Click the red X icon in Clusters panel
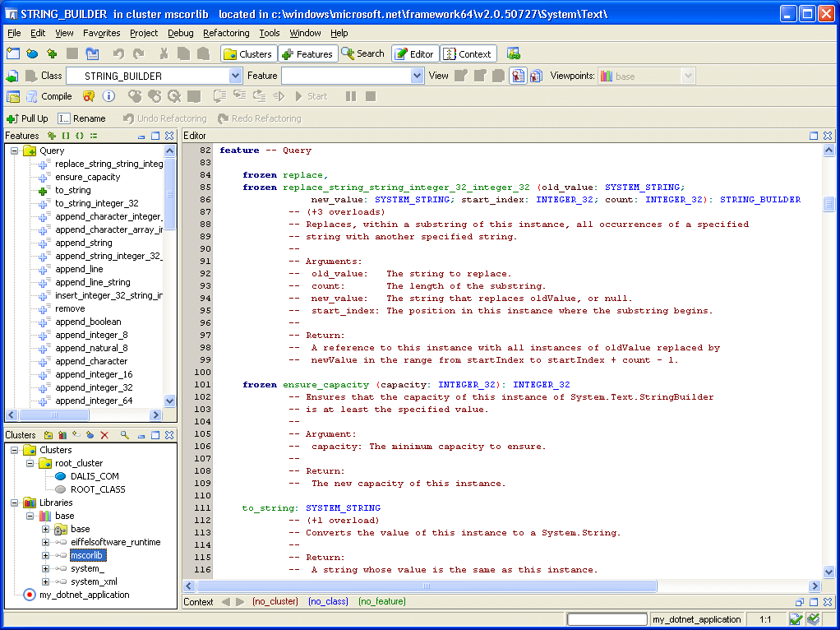 pyautogui.click(x=104, y=435)
